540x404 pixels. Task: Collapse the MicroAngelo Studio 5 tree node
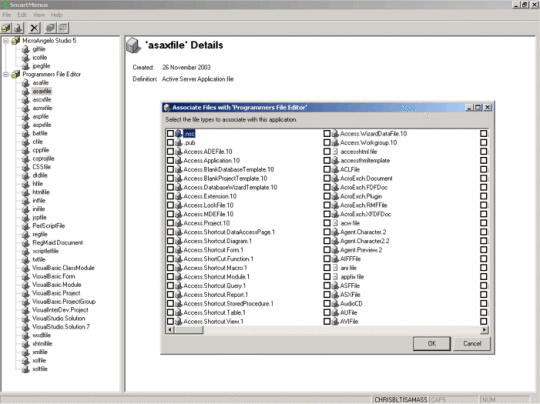pos(6,41)
